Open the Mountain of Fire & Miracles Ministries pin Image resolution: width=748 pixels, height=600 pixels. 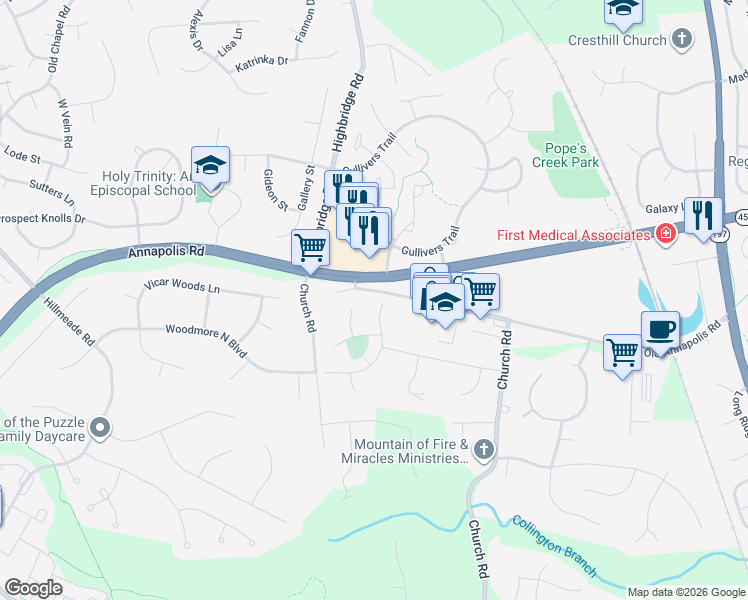click(x=484, y=450)
